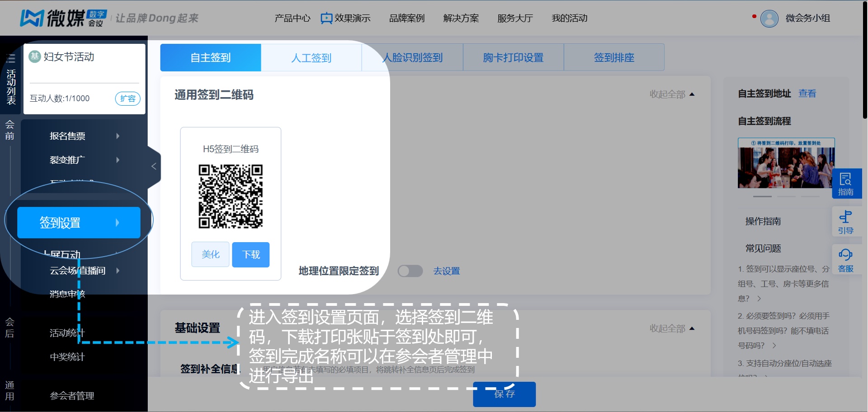Click the 下载 QR code button
Image resolution: width=868 pixels, height=412 pixels.
(251, 255)
